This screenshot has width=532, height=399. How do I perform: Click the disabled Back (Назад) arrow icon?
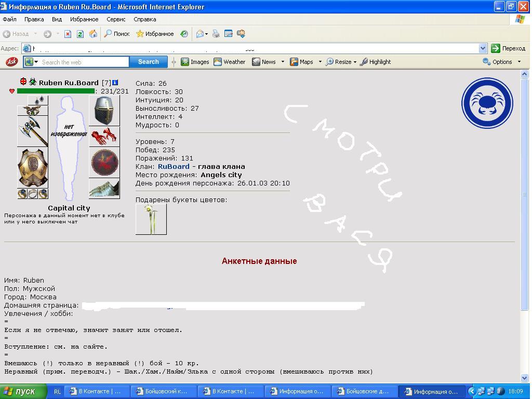tap(6, 34)
